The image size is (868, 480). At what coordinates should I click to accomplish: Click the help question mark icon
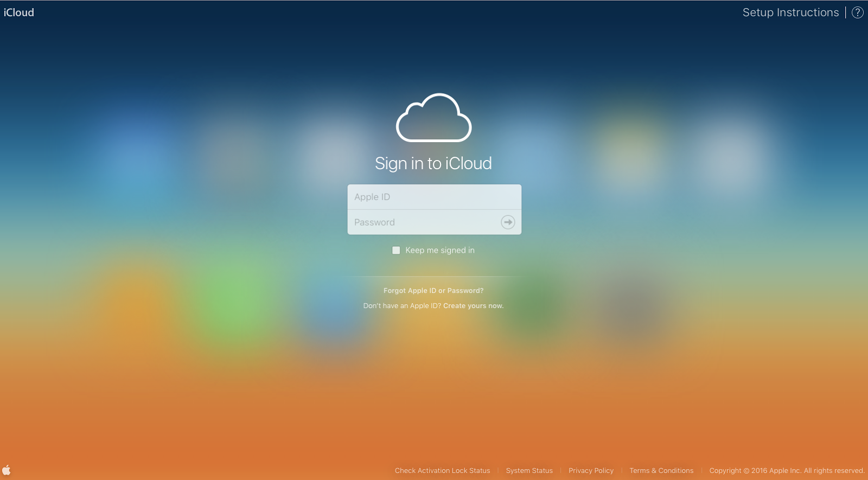pyautogui.click(x=858, y=12)
